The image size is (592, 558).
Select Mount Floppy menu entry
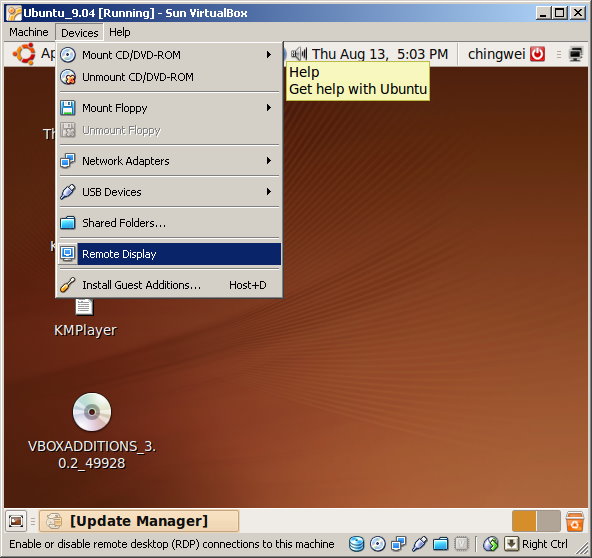point(170,108)
